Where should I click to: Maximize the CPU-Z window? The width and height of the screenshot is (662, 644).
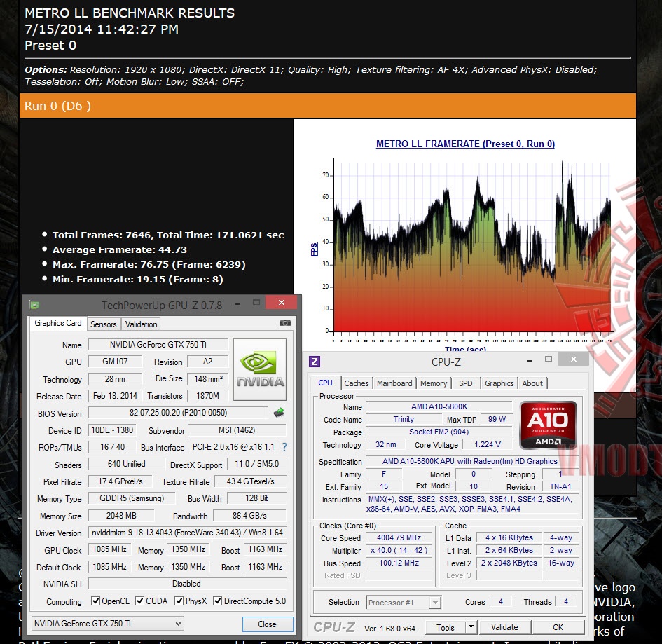[x=549, y=359]
